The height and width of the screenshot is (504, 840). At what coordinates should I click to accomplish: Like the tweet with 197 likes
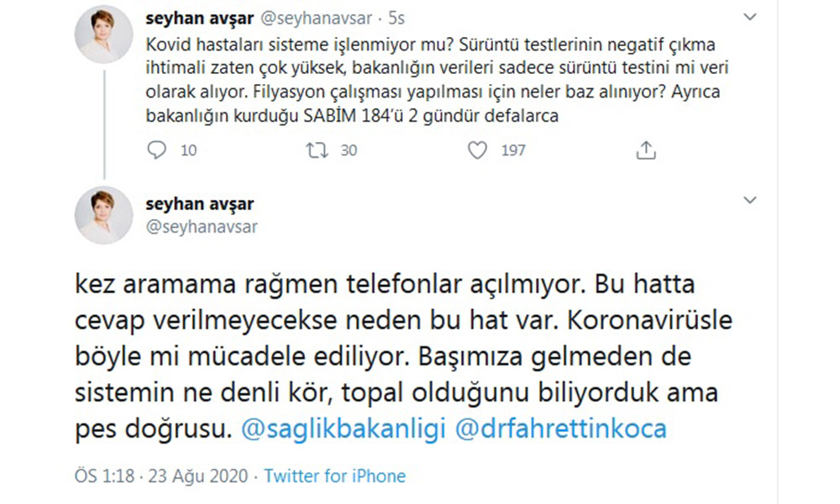click(x=477, y=150)
